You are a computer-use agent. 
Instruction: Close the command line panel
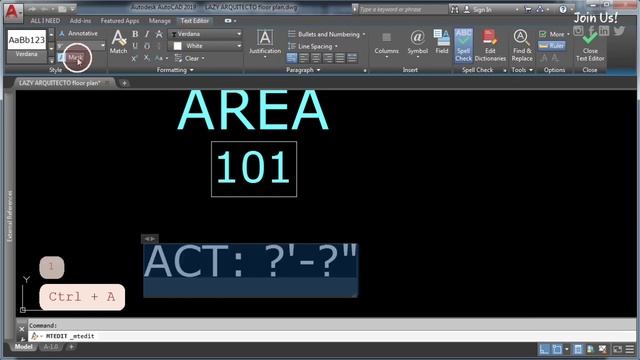point(22,329)
